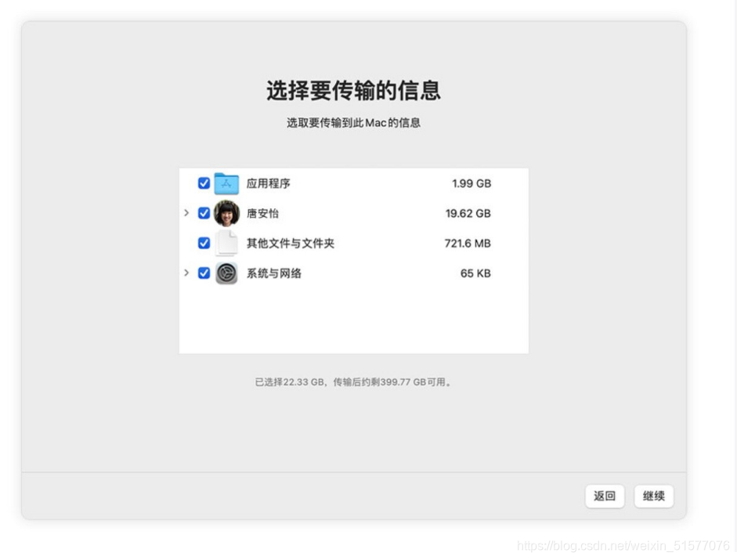Toggle the 唐安怡 user data checkbox
737x560 pixels.
pos(204,213)
